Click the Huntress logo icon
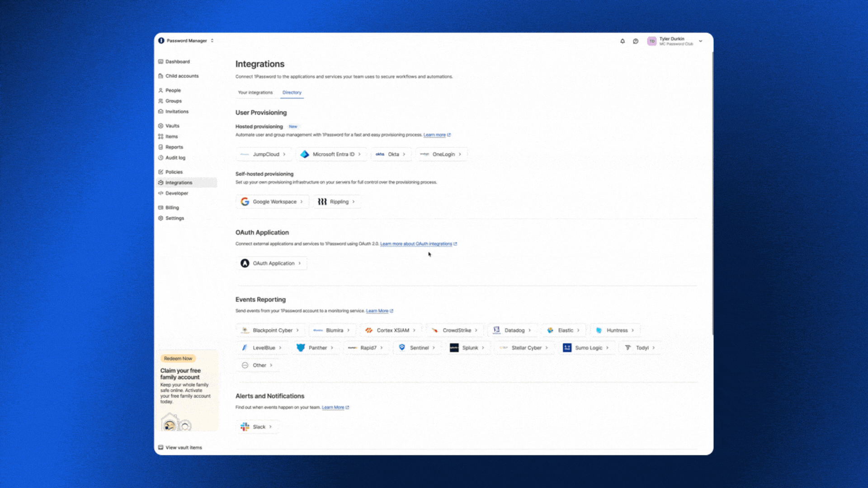This screenshot has height=488, width=868. tap(599, 330)
